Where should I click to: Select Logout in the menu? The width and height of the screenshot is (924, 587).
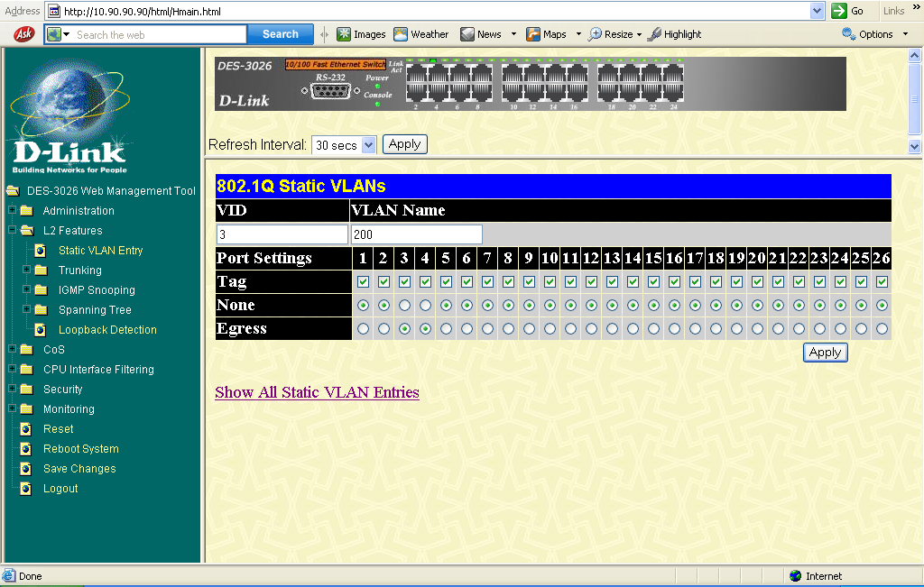coord(60,489)
